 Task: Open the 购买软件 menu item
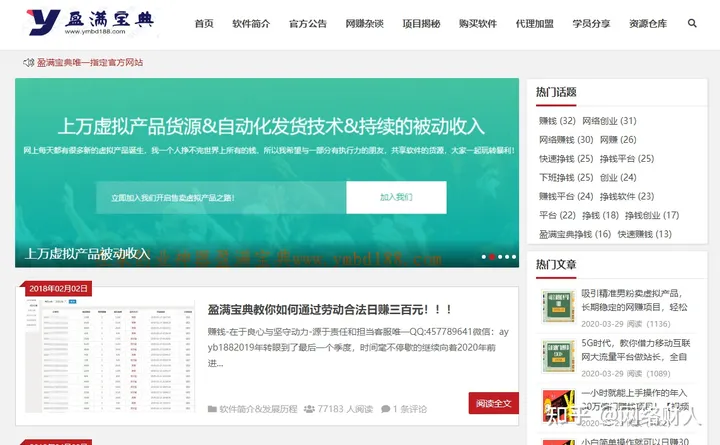(x=478, y=23)
